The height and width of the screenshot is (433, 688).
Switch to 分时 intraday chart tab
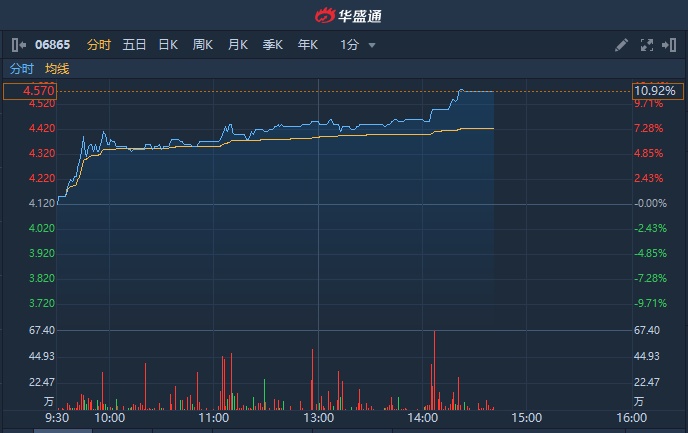pyautogui.click(x=98, y=45)
